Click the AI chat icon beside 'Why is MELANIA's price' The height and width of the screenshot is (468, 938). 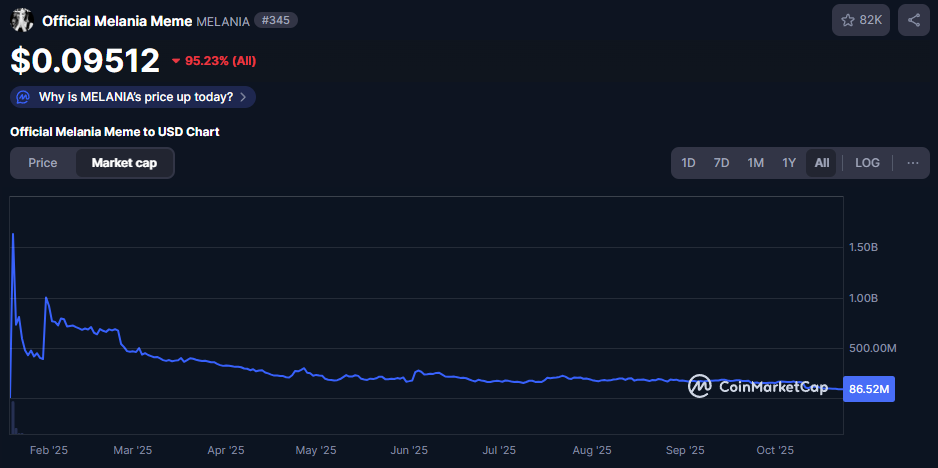23,97
